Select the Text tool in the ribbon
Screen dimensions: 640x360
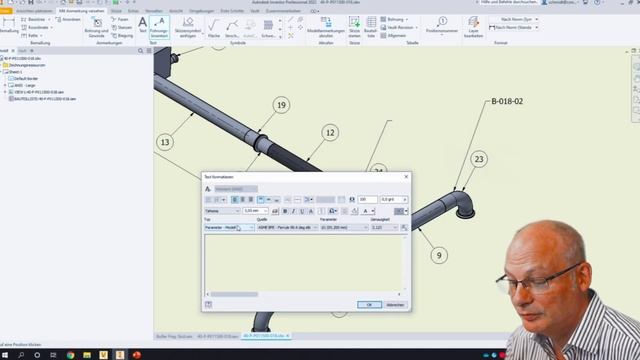click(x=142, y=25)
